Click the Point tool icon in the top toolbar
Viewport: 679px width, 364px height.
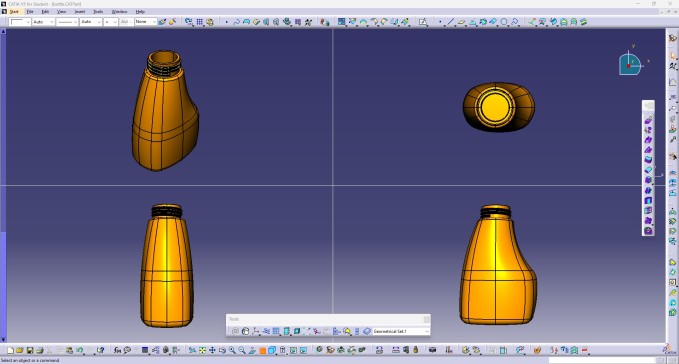440,22
